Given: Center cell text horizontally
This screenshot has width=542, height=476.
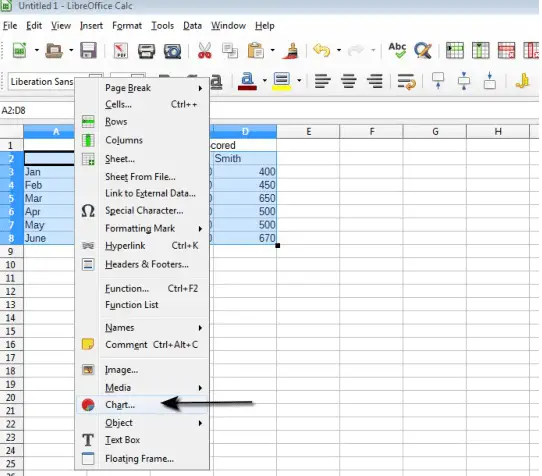Looking at the screenshot, I should (x=349, y=82).
